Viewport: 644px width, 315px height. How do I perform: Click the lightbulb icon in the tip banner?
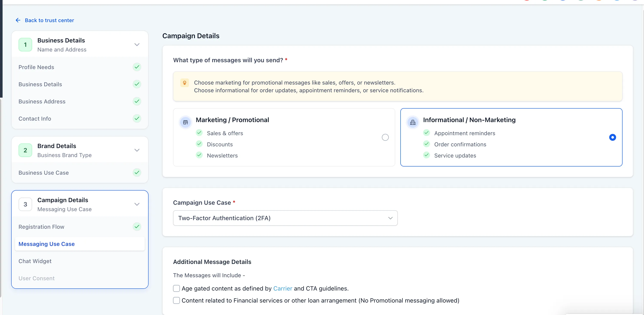[184, 83]
